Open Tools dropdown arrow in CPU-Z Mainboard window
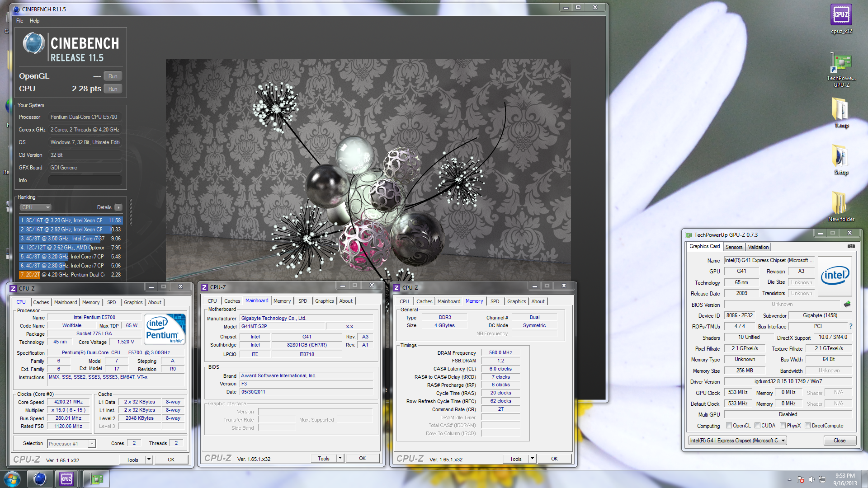This screenshot has height=488, width=868. pyautogui.click(x=340, y=458)
